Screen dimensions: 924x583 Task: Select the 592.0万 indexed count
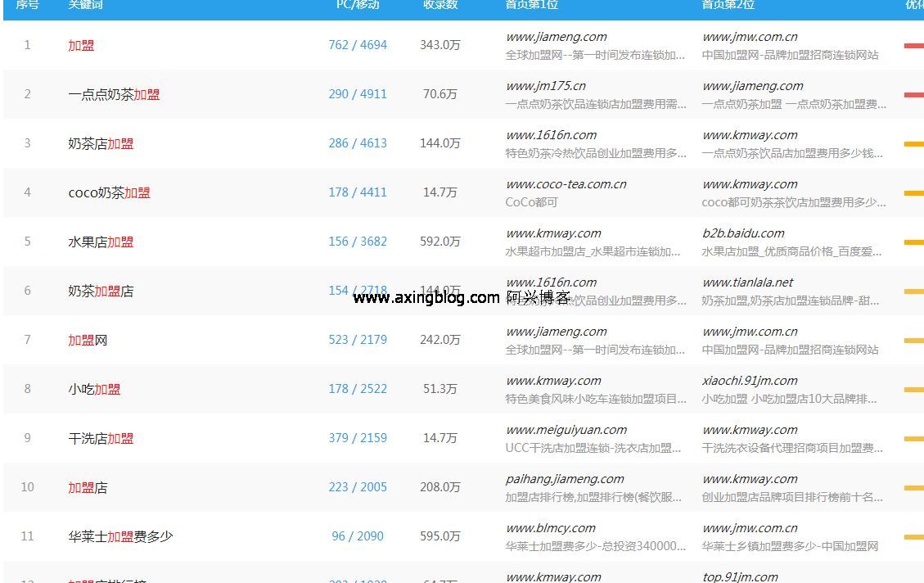point(440,242)
